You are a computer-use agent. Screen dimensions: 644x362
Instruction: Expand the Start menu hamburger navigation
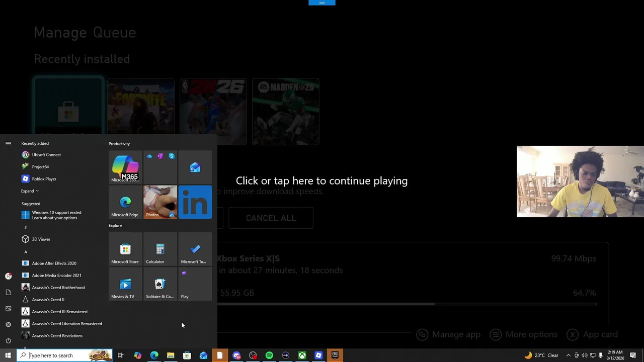click(8, 144)
